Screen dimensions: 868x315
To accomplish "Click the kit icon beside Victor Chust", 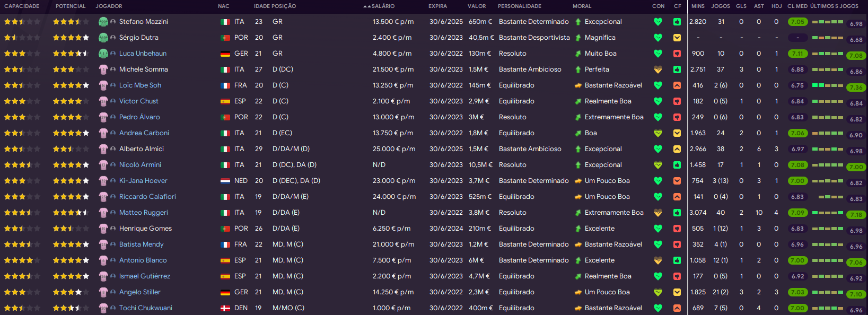I will click(103, 101).
